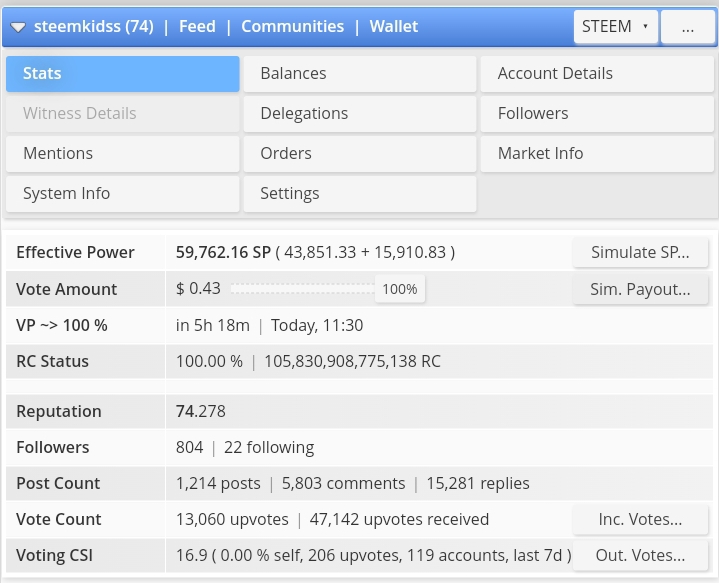
Task: View the Followers tab
Action: click(x=597, y=114)
